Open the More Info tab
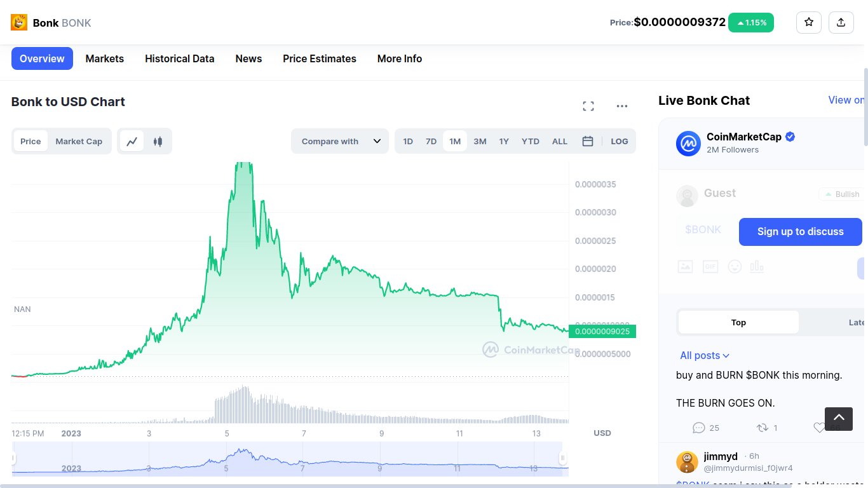 point(400,58)
